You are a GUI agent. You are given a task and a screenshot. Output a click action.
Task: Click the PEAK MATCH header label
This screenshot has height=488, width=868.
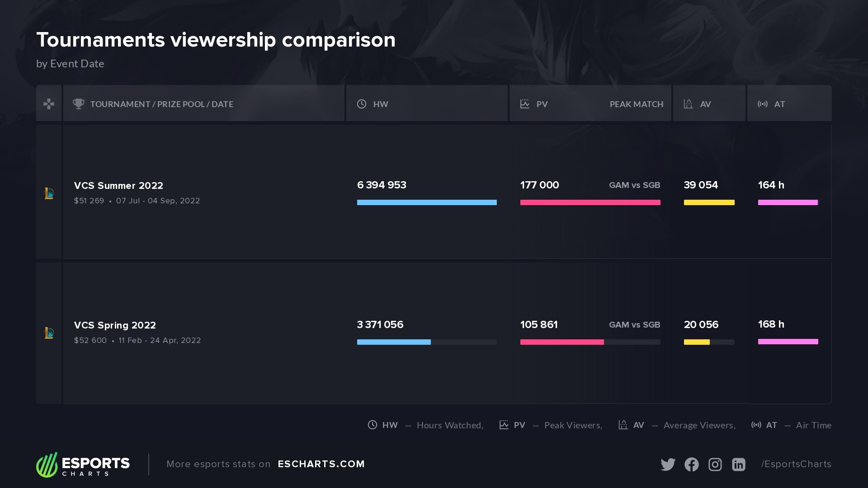(636, 104)
